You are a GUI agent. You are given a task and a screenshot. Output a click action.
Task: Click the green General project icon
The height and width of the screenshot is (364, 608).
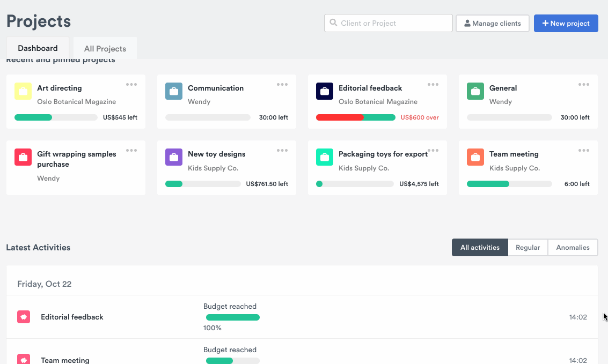475,91
